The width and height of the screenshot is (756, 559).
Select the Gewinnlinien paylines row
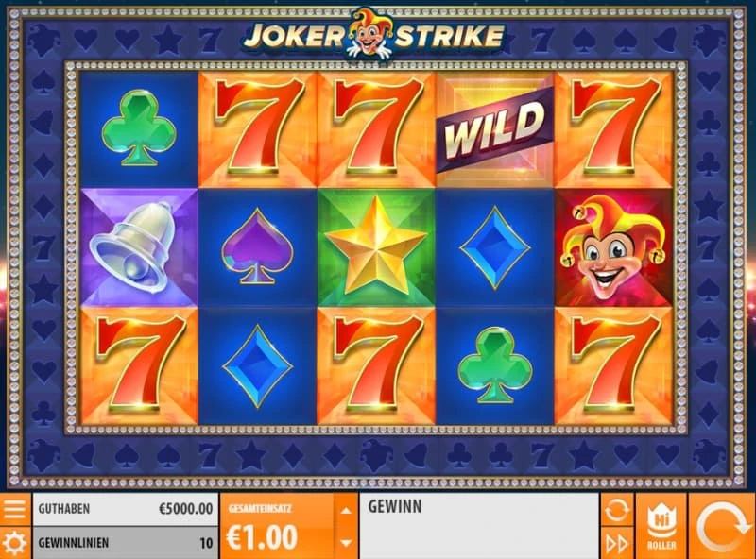[126, 543]
